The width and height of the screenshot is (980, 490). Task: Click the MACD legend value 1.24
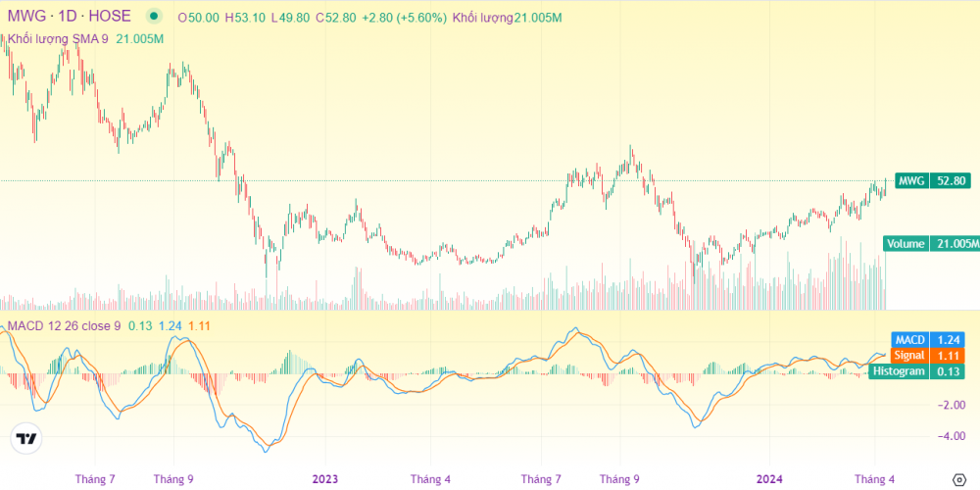pos(170,326)
